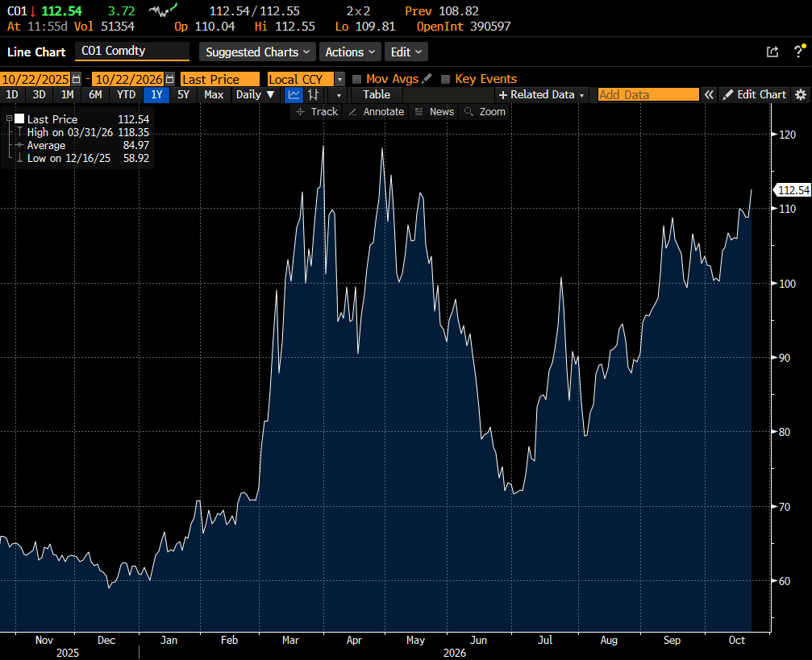Show the Max time range

point(214,95)
